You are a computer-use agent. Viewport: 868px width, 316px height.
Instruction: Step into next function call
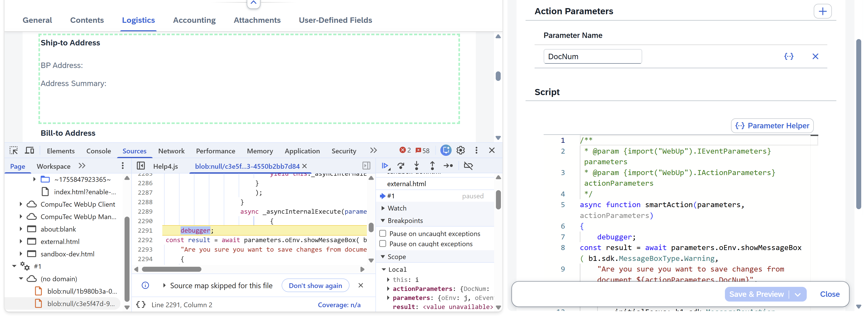416,166
